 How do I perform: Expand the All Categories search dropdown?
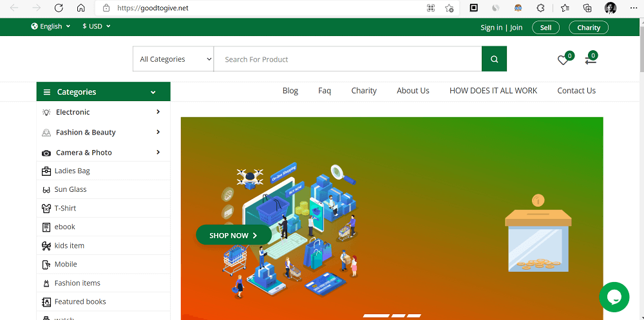[x=173, y=59]
